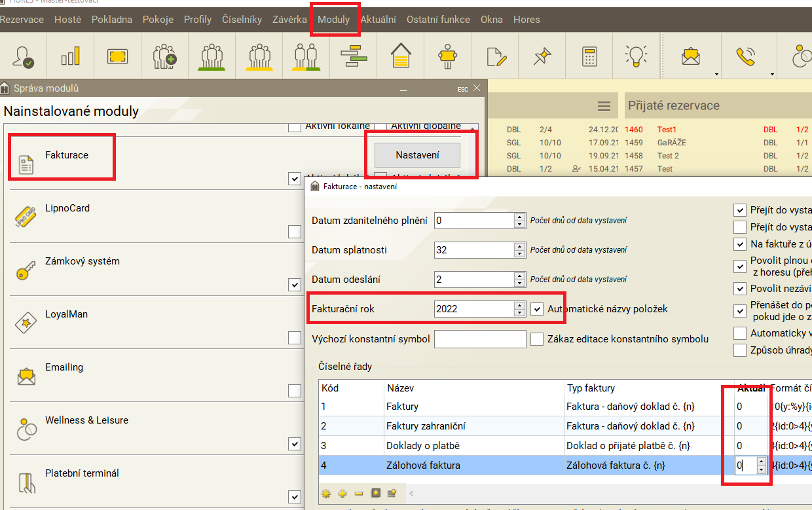
Task: Enable Zákaz editace konstantního symbolu checkbox
Action: 537,339
